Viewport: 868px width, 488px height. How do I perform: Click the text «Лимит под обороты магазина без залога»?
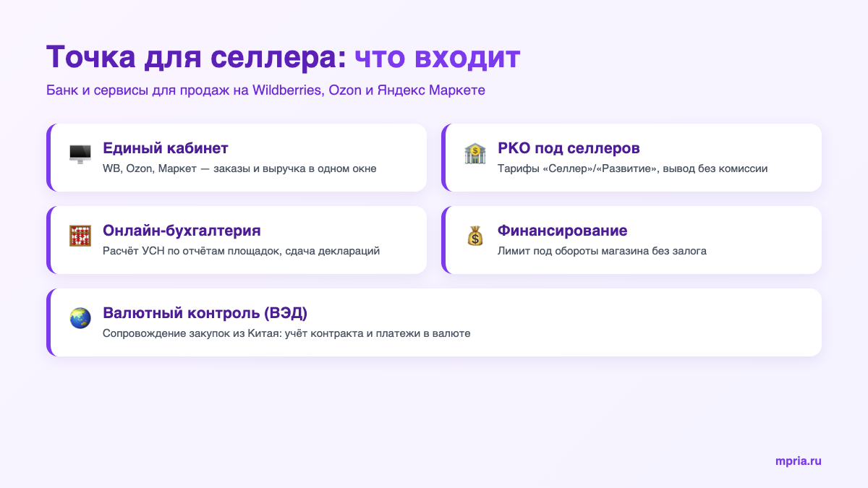click(602, 252)
